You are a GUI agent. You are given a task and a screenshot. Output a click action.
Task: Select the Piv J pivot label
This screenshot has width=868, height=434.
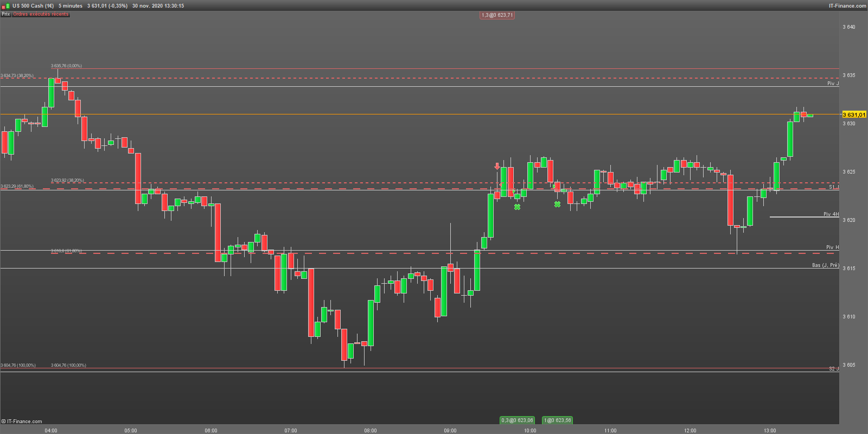point(833,84)
